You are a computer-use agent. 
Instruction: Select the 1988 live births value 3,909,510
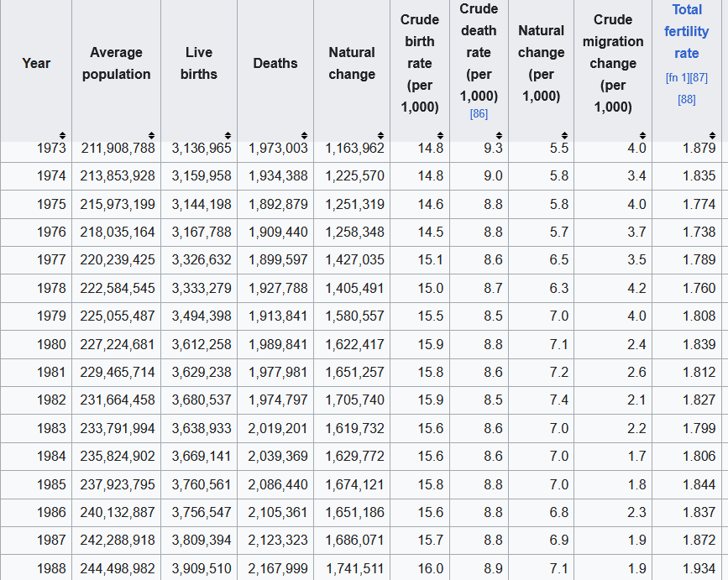pyautogui.click(x=202, y=568)
